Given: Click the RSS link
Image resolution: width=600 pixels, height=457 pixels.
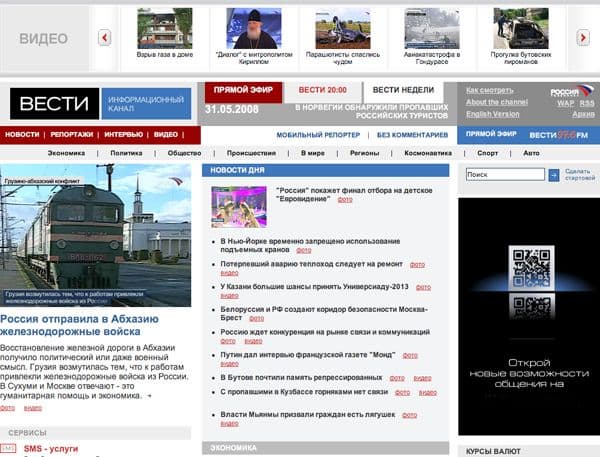Looking at the screenshot, I should click(x=587, y=103).
